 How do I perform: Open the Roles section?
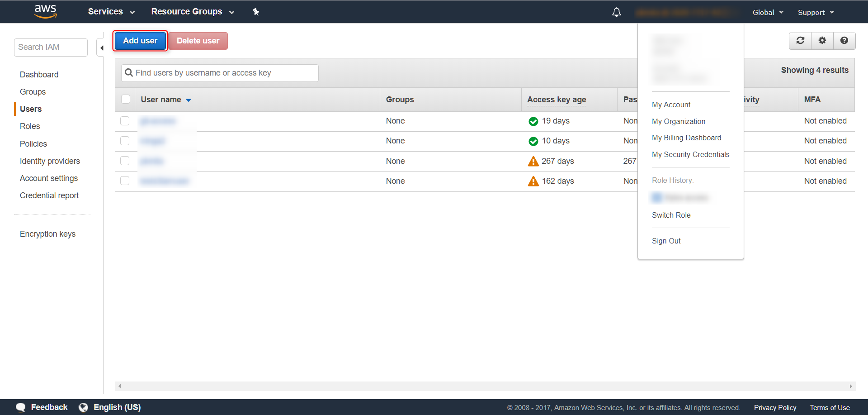30,126
